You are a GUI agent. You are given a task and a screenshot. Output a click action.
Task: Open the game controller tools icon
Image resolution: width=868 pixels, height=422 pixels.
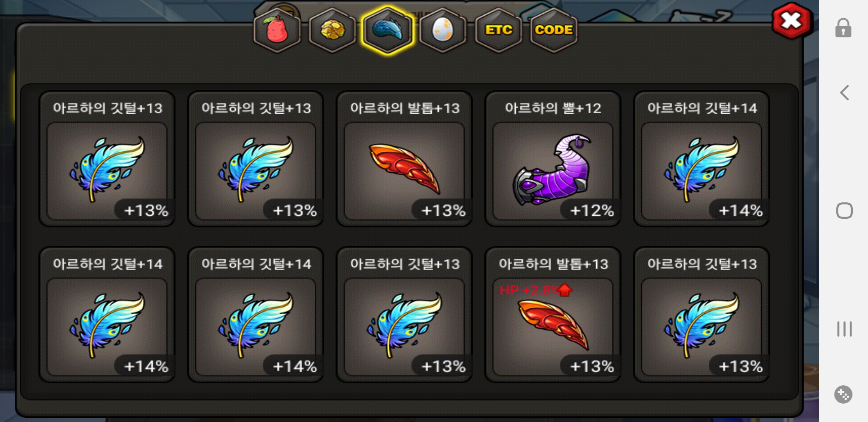point(843,394)
